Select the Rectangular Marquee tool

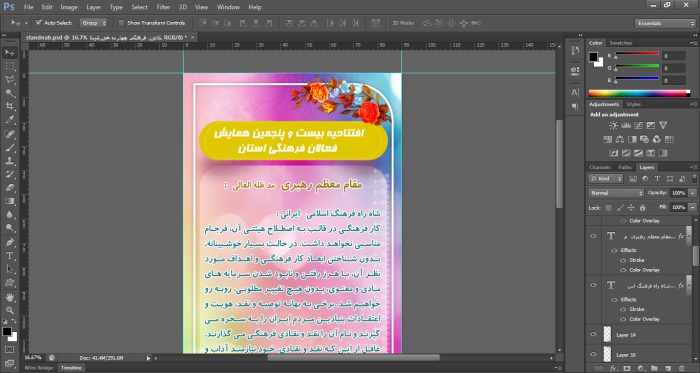tap(9, 66)
